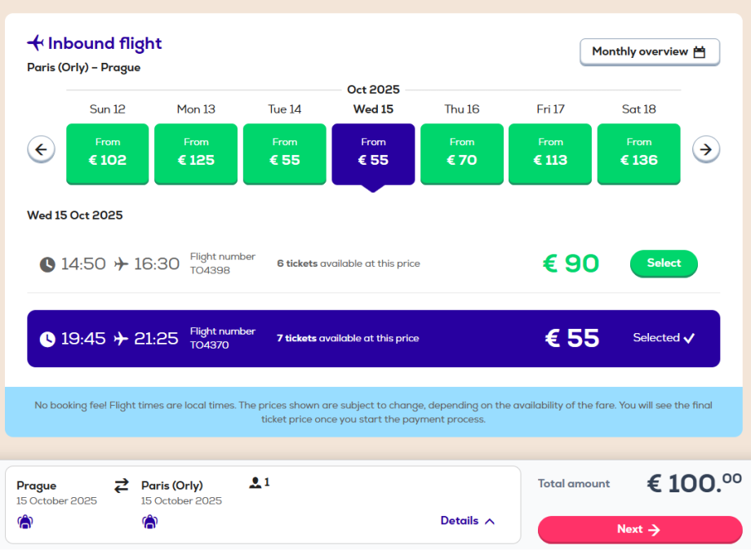
Task: Click the passenger count icon
Action: (256, 483)
